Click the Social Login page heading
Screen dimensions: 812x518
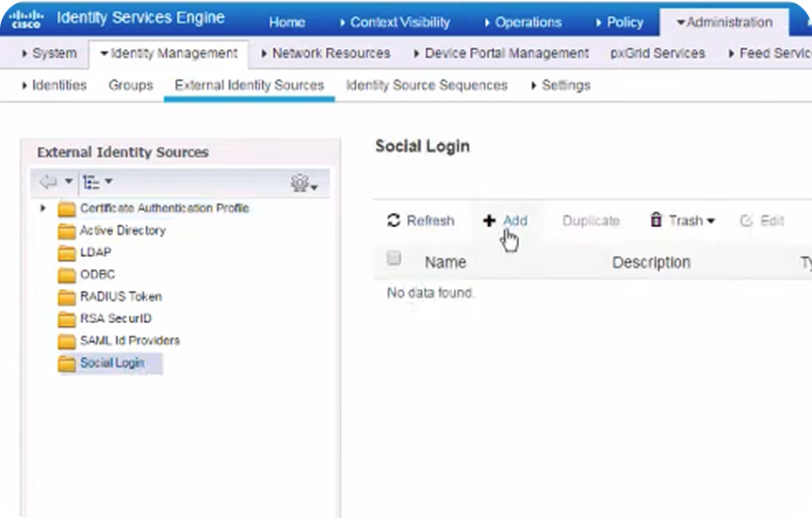click(x=423, y=147)
